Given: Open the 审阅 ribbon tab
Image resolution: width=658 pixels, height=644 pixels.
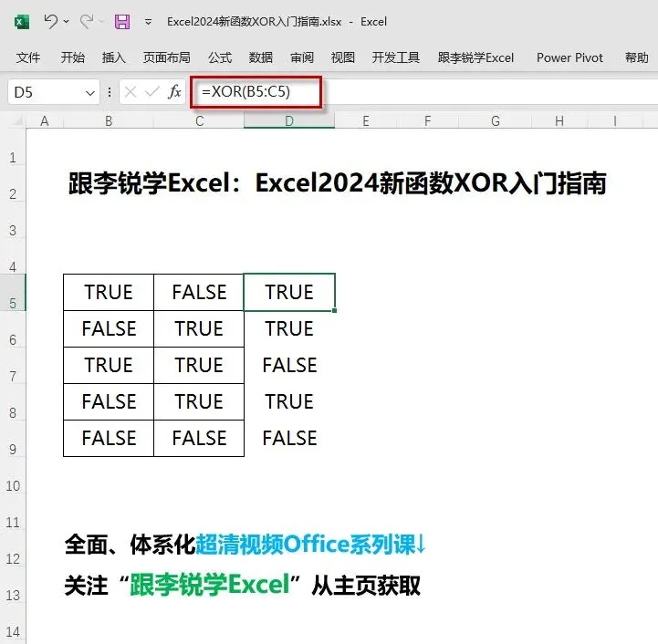Looking at the screenshot, I should pyautogui.click(x=302, y=57).
